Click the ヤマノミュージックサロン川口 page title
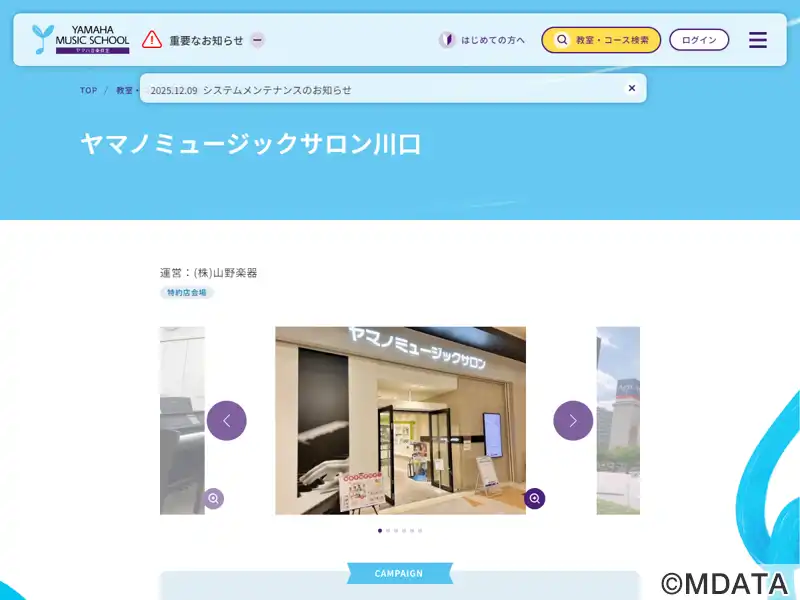Image resolution: width=800 pixels, height=600 pixels. pyautogui.click(x=251, y=143)
